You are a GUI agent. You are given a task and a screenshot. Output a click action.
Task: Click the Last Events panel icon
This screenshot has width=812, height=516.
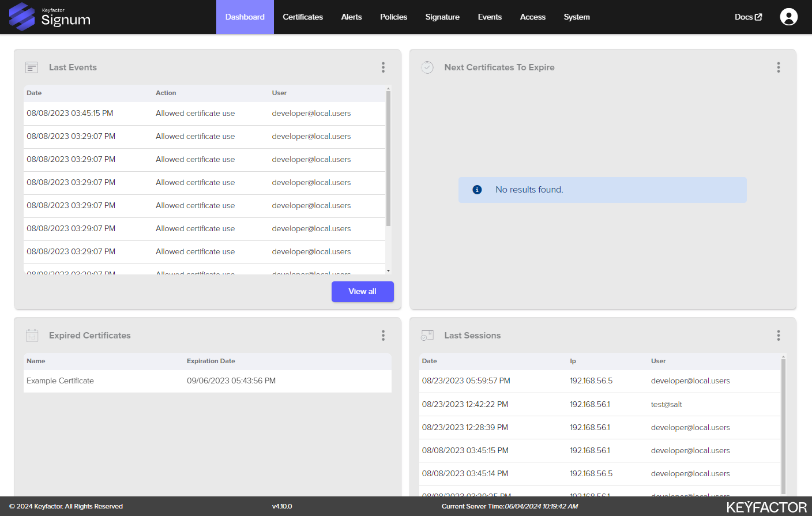32,67
